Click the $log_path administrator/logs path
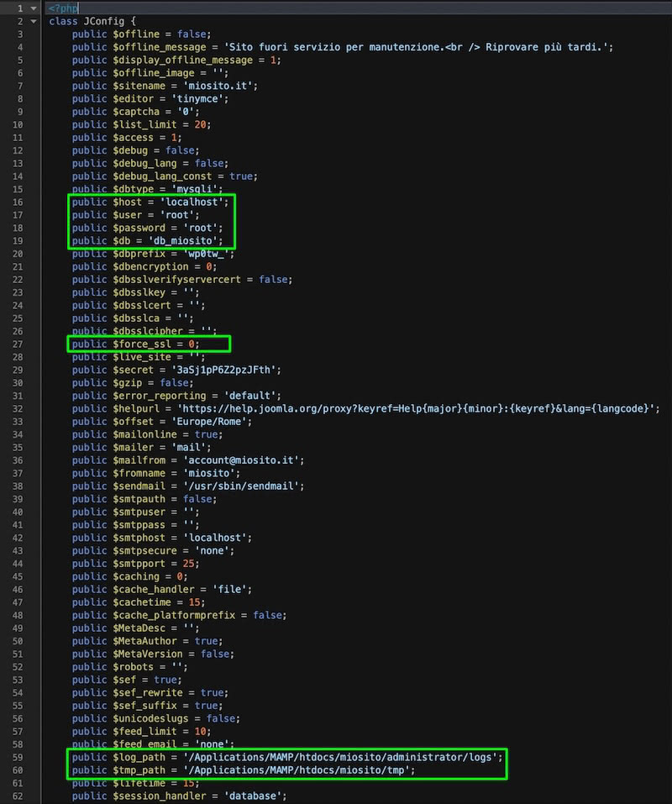 340,757
